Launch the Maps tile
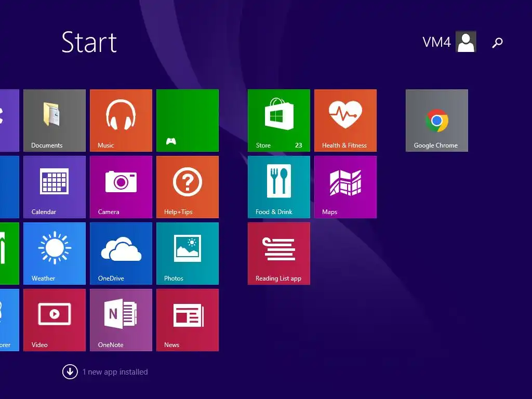Viewport: 532px width, 399px height. click(345, 187)
